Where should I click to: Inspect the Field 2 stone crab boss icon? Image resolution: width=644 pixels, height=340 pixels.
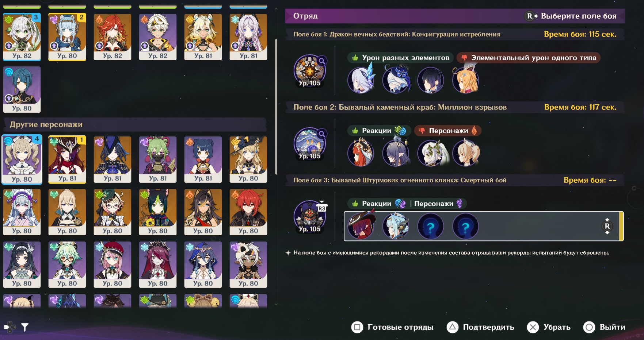pos(310,143)
